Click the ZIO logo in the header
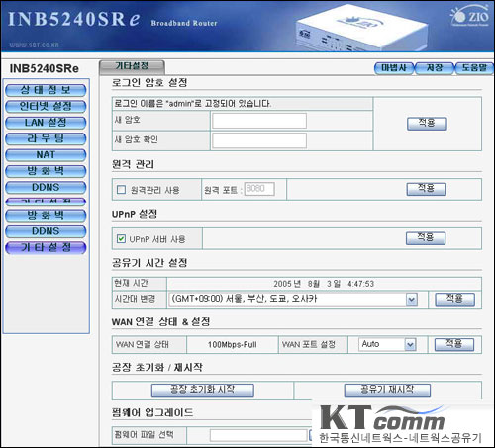The height and width of the screenshot is (448, 495). click(x=469, y=15)
